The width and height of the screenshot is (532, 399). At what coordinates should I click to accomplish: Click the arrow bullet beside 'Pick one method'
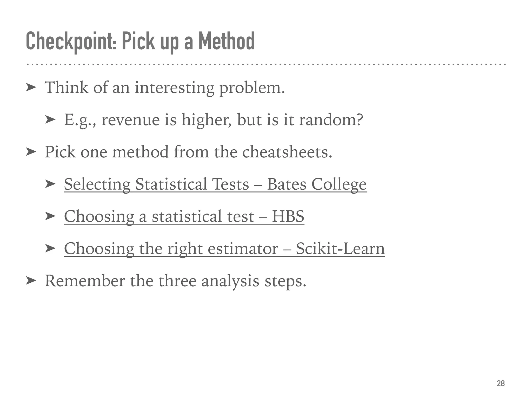(x=31, y=152)
